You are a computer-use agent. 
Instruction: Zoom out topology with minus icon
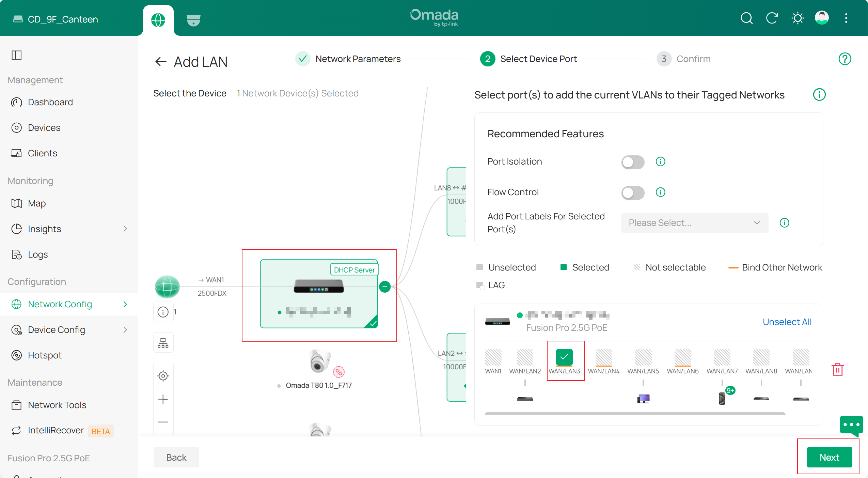163,422
